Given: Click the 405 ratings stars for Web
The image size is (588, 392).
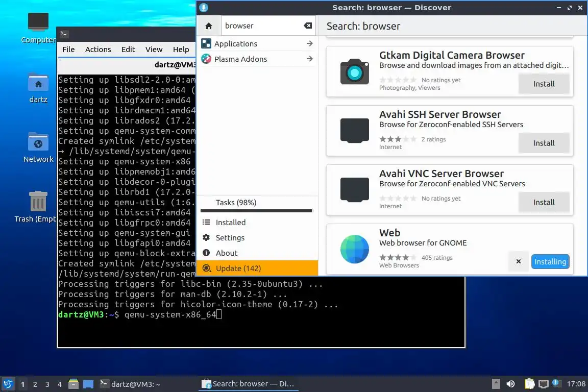Looking at the screenshot, I should (x=398, y=258).
